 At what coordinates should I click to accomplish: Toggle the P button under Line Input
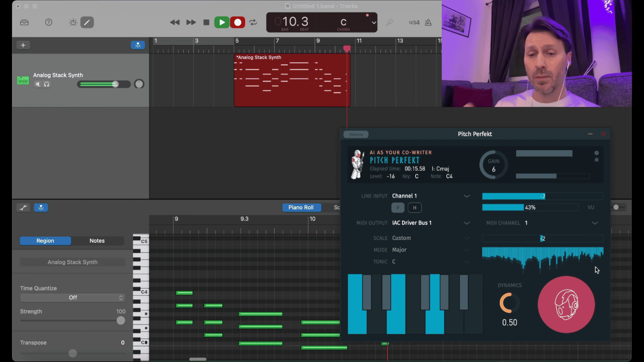(398, 208)
